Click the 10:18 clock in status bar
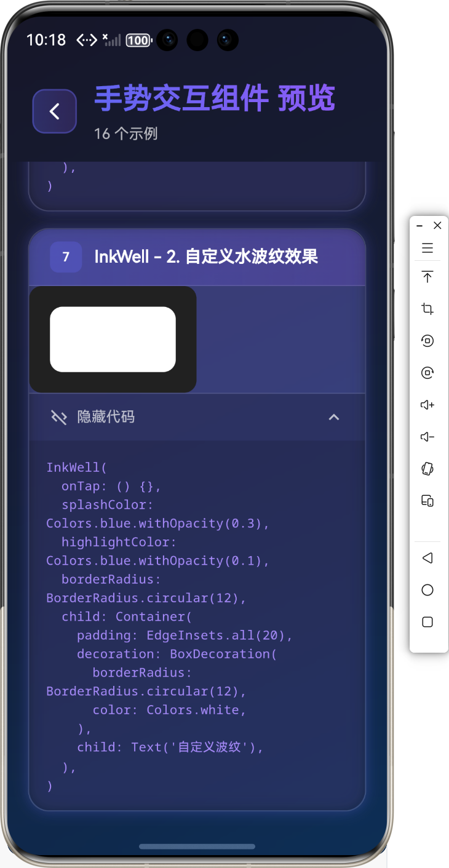The height and width of the screenshot is (868, 449). coord(46,40)
